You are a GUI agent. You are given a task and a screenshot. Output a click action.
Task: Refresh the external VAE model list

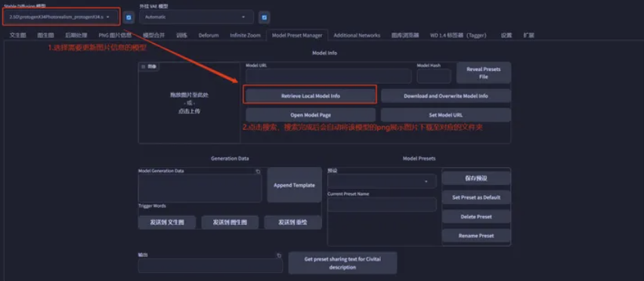click(264, 17)
